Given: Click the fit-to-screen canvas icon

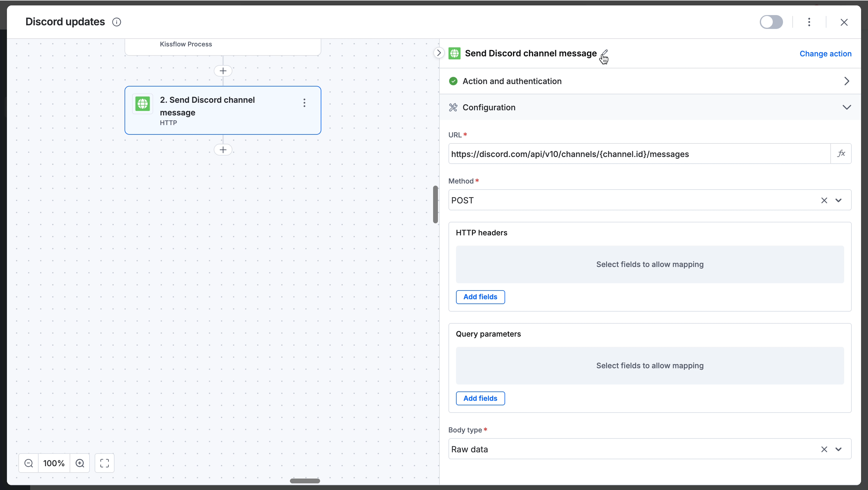Looking at the screenshot, I should [x=105, y=463].
